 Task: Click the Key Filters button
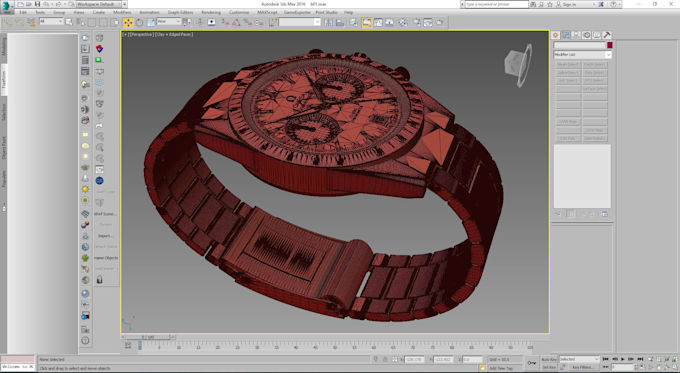pyautogui.click(x=582, y=367)
